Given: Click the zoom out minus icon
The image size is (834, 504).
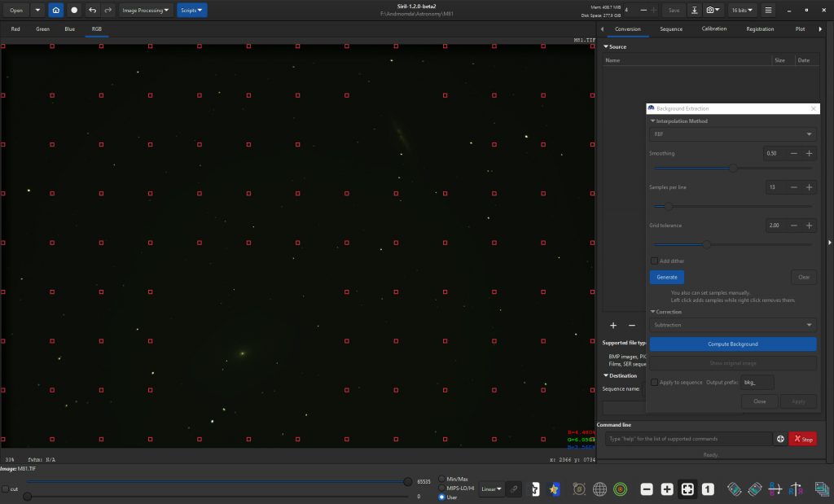Looking at the screenshot, I should coord(647,489).
